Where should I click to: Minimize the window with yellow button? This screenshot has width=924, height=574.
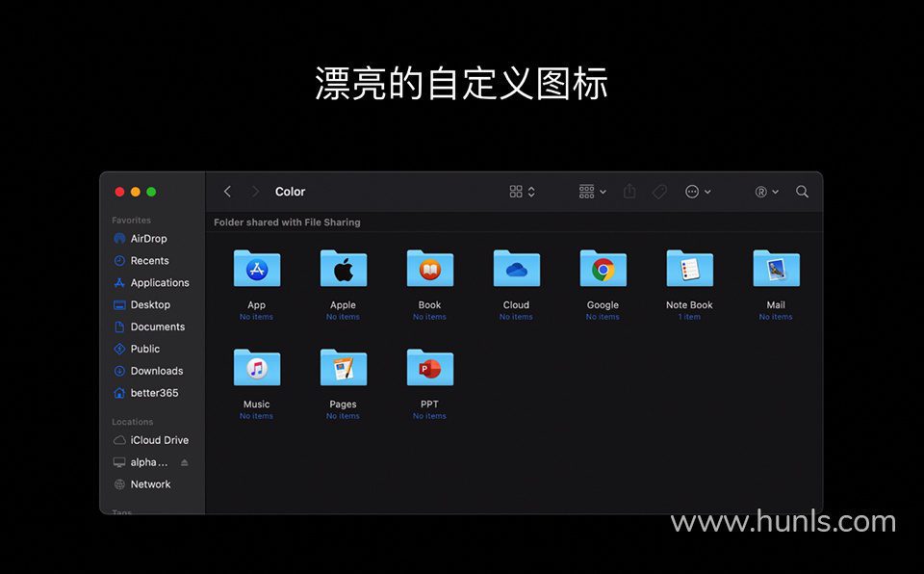coord(136,192)
